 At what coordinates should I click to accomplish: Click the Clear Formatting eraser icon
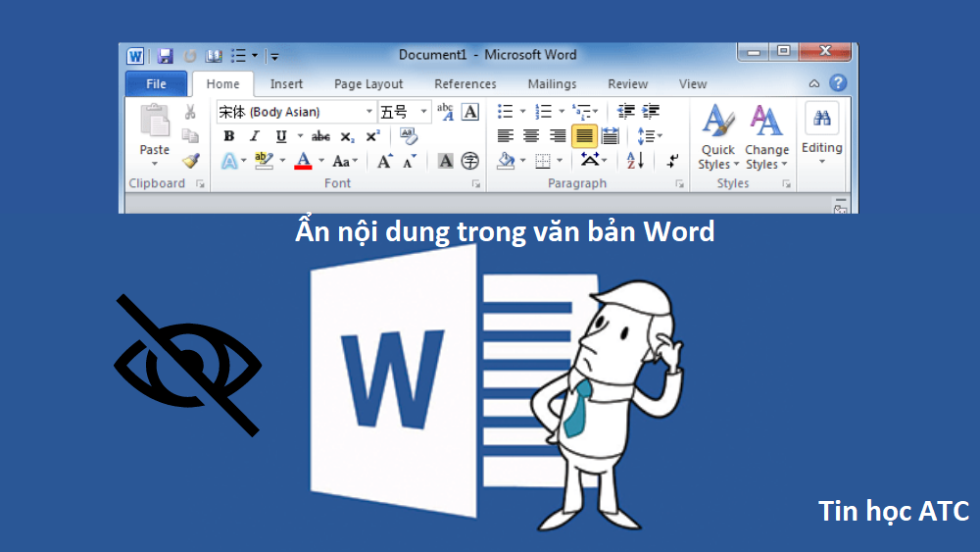click(408, 136)
